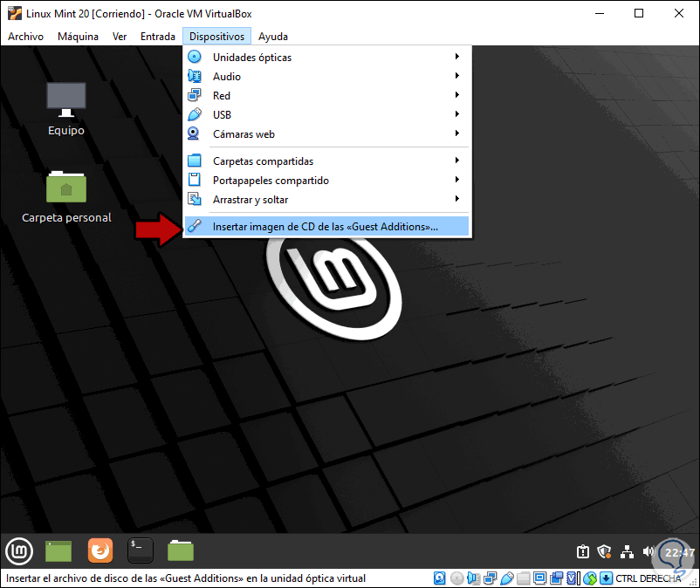Click the Red network icon in menu
The width and height of the screenshot is (700, 588).
point(194,95)
